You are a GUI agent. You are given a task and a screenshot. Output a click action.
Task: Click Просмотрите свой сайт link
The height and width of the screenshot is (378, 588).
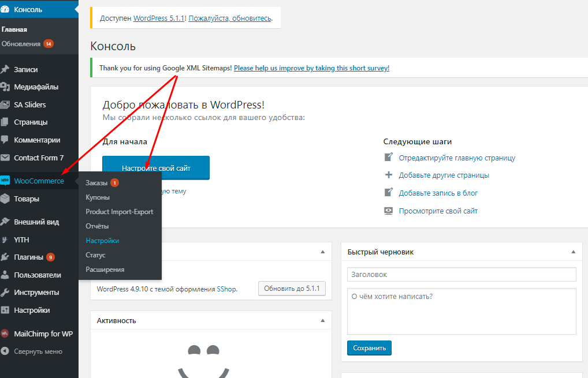[x=438, y=211]
